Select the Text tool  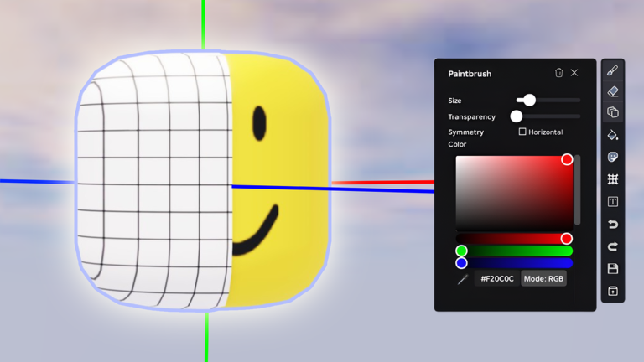pyautogui.click(x=612, y=201)
